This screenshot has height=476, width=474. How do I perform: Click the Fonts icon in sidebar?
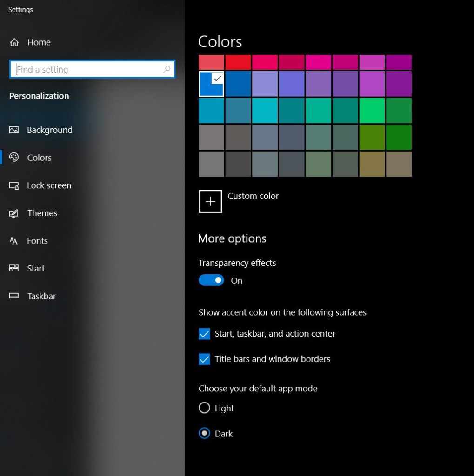click(14, 241)
